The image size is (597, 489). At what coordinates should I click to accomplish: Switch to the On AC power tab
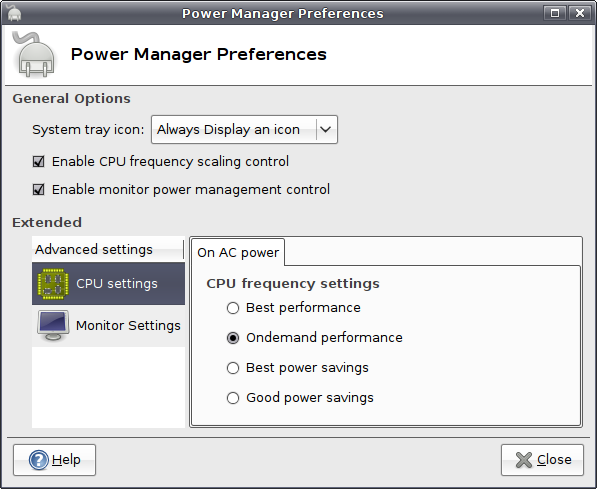click(238, 252)
